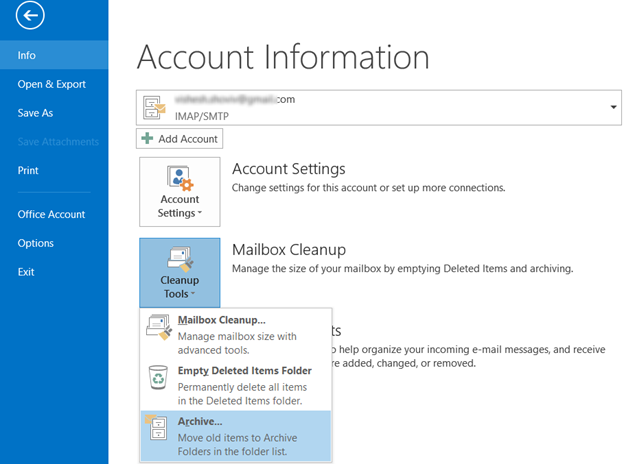Click 'Change settings for this account' description

(x=369, y=187)
